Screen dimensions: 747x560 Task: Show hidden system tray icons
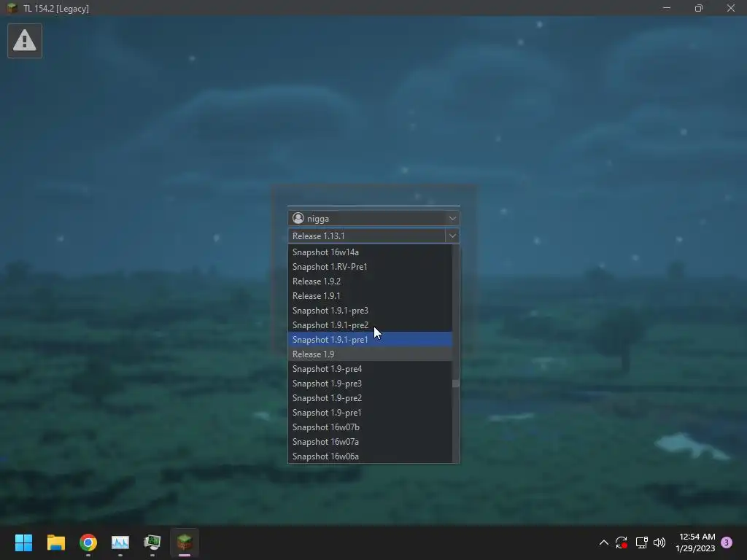(603, 542)
